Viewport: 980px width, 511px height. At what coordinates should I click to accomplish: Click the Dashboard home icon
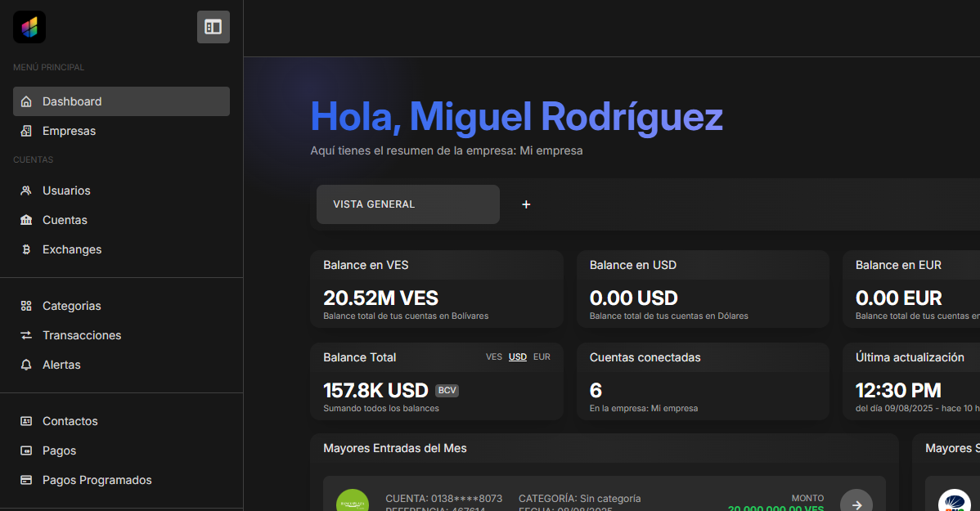(26, 101)
